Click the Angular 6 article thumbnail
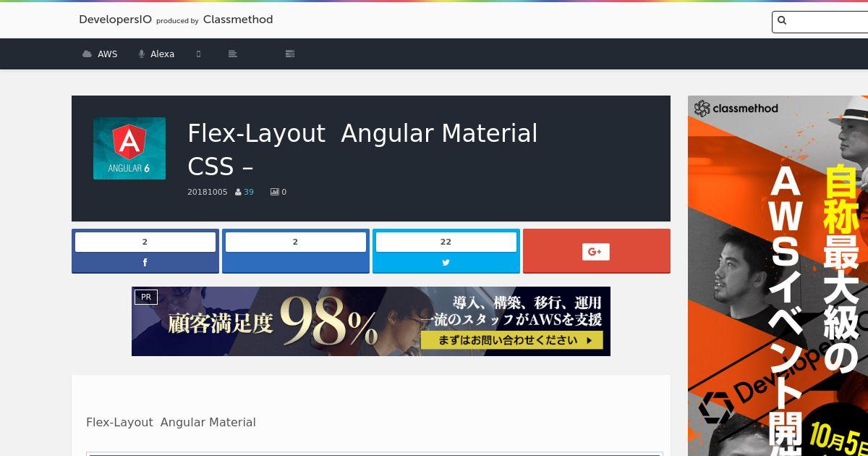 click(129, 148)
